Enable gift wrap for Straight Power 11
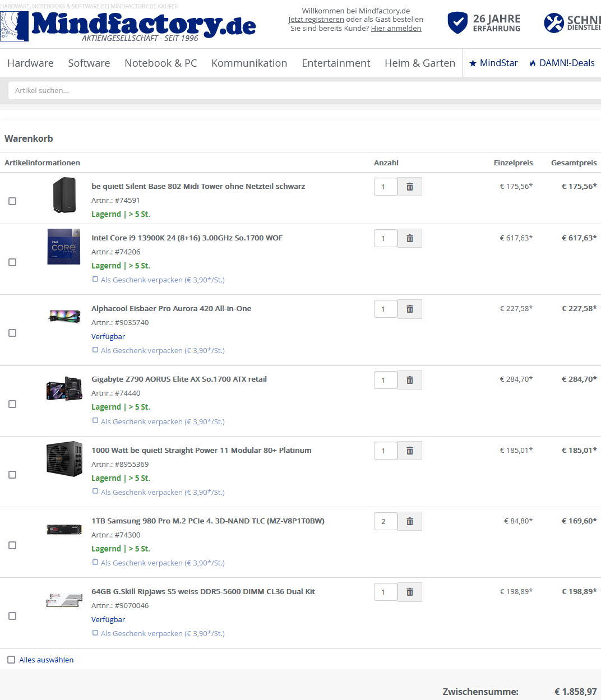This screenshot has width=601, height=700. coord(95,492)
